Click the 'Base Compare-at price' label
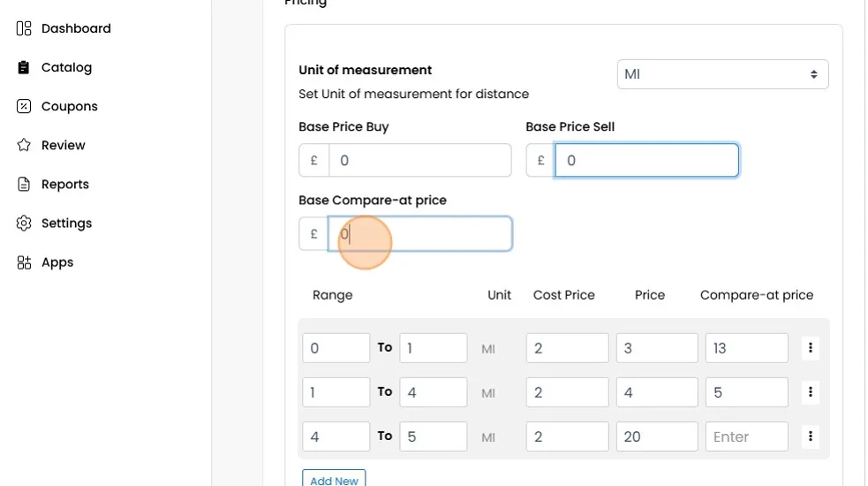 coord(373,200)
